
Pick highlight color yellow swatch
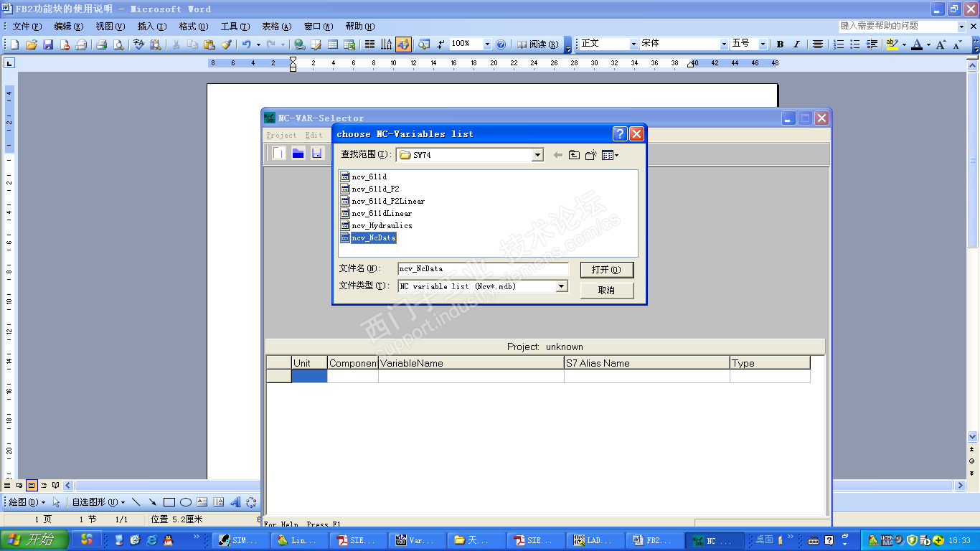click(892, 44)
